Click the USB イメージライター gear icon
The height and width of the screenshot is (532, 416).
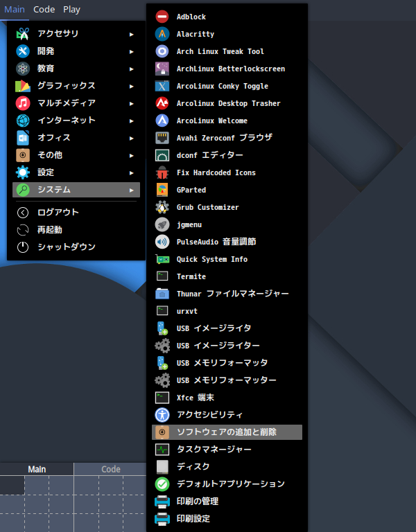(x=162, y=346)
